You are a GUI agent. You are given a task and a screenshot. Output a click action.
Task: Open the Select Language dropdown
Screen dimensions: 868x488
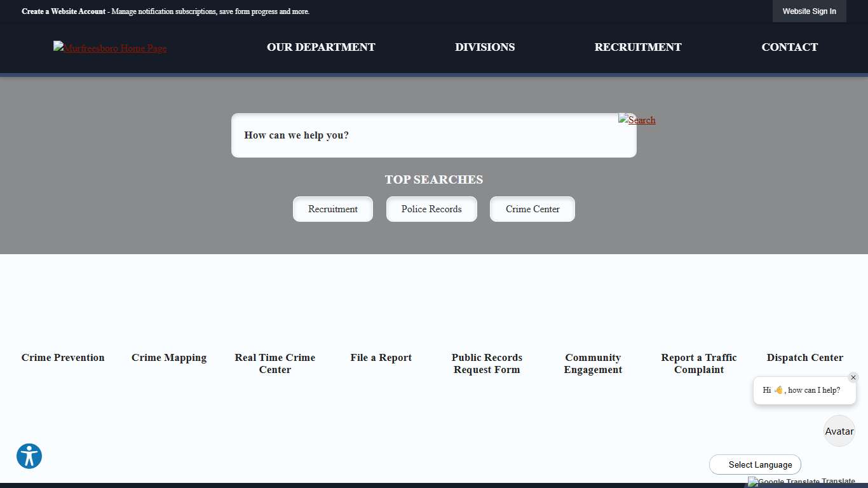[755, 464]
